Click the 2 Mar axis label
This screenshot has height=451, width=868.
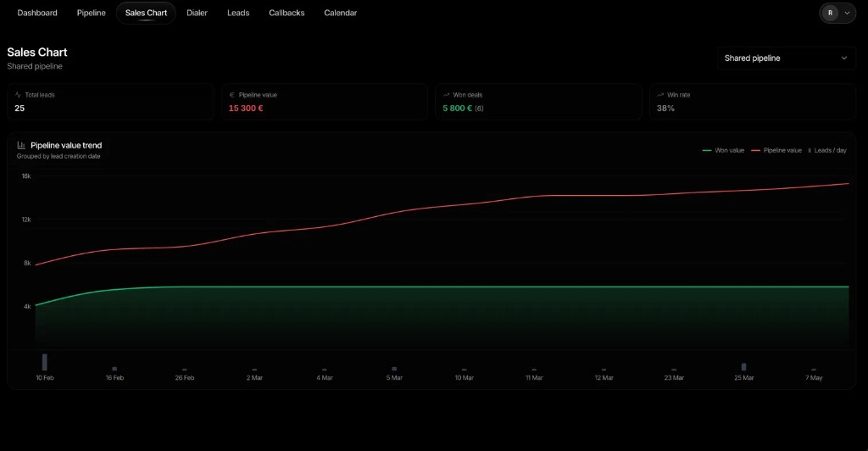(254, 378)
